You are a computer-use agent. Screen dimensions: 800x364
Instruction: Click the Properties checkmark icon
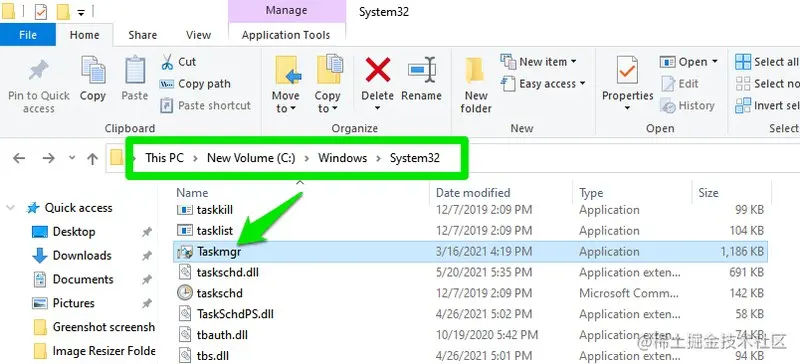[627, 70]
